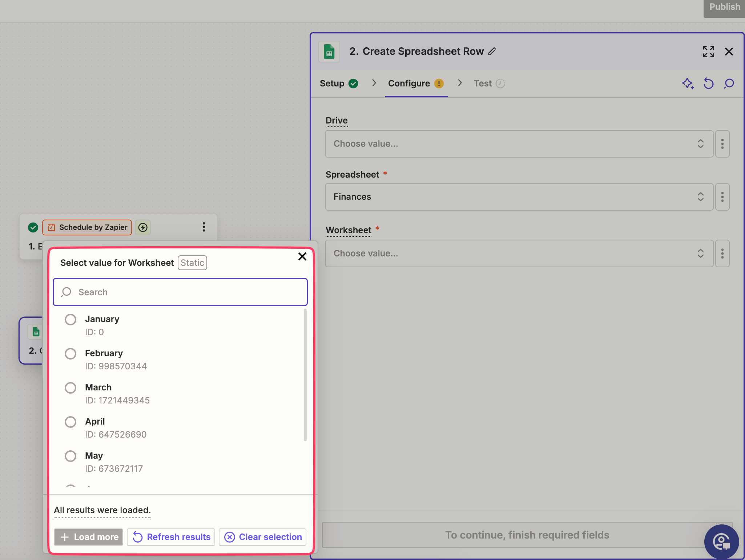Click the green checkmark on the Schedule step
Image resolution: width=745 pixels, height=560 pixels.
point(33,227)
